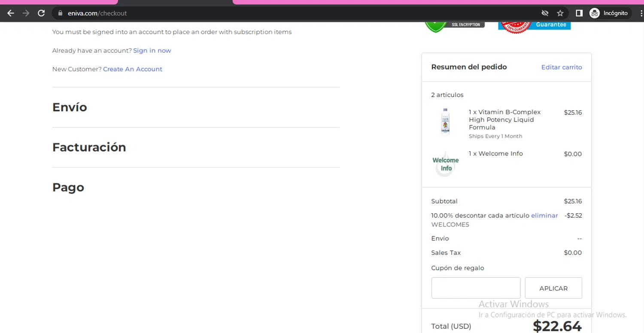Select the Ships Every 1 Month text
The width and height of the screenshot is (644, 333).
(495, 136)
